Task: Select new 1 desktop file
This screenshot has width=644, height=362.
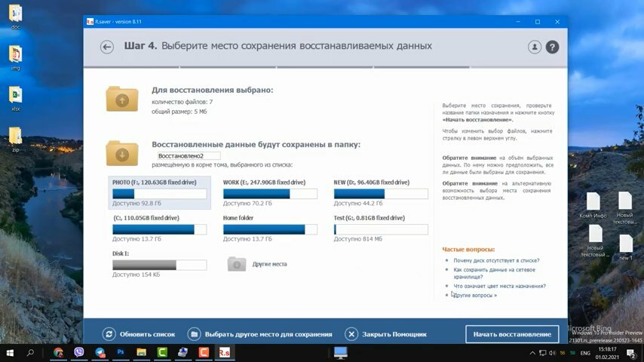Action: click(626, 247)
